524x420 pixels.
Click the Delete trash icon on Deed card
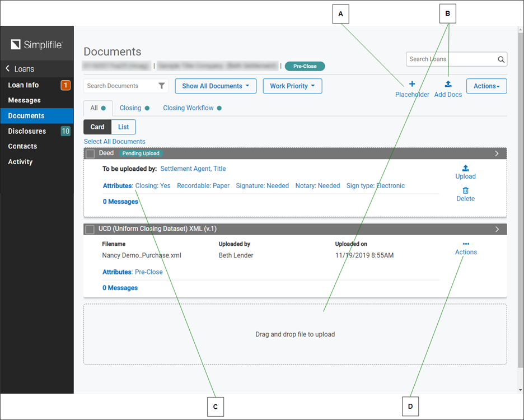coord(466,190)
